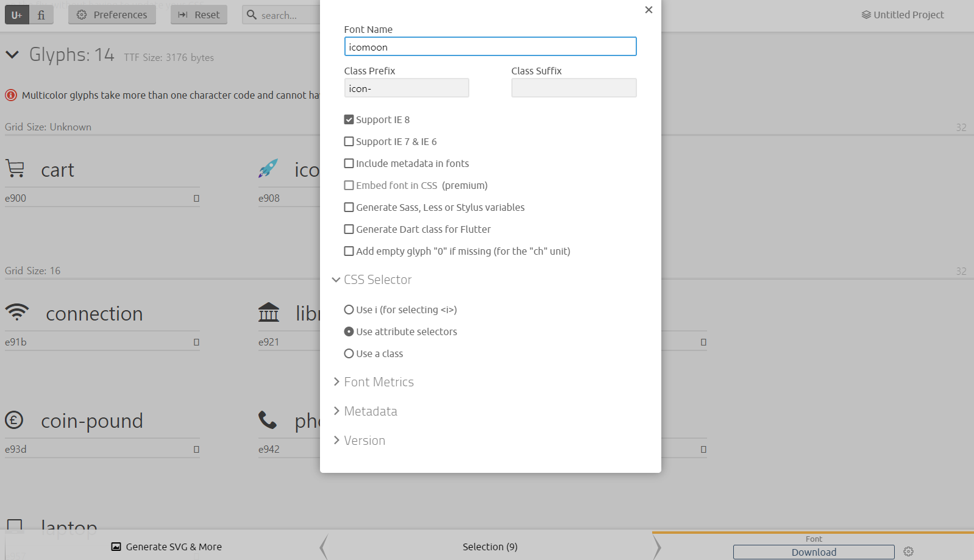Click the library building glyph icon

(269, 312)
